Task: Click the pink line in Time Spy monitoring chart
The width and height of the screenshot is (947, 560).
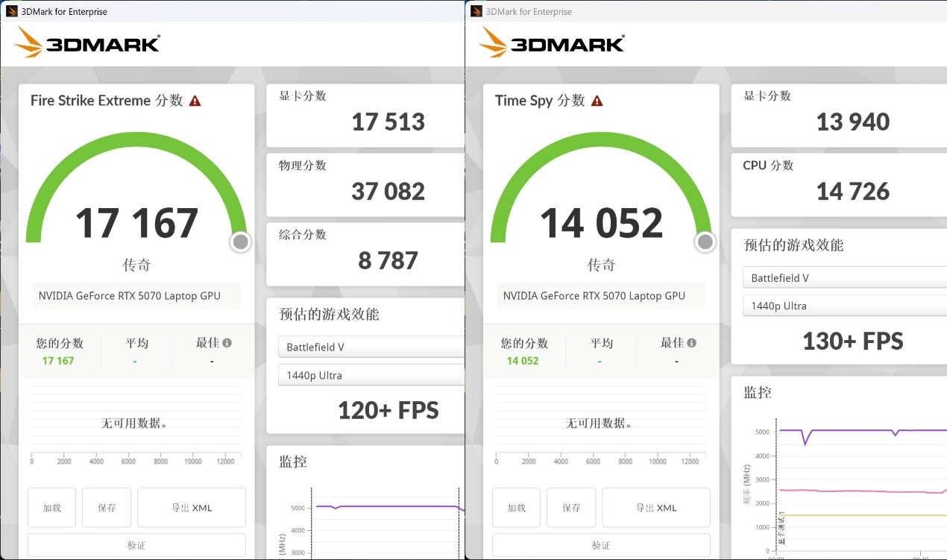Action: (858, 491)
